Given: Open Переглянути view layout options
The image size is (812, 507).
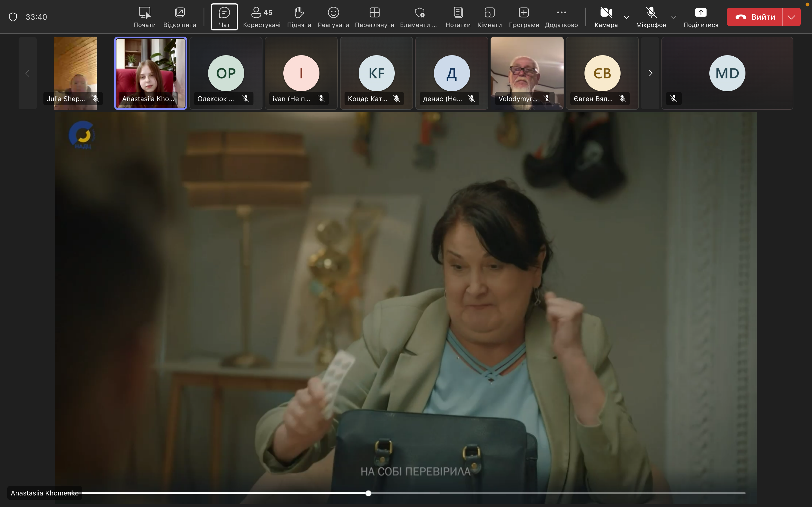Looking at the screenshot, I should [x=374, y=17].
